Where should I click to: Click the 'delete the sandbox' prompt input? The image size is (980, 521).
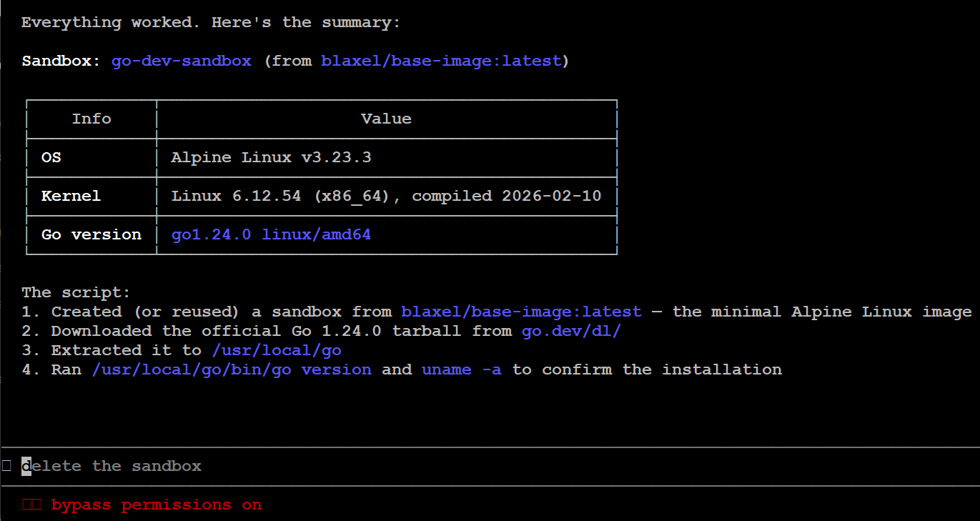click(112, 467)
